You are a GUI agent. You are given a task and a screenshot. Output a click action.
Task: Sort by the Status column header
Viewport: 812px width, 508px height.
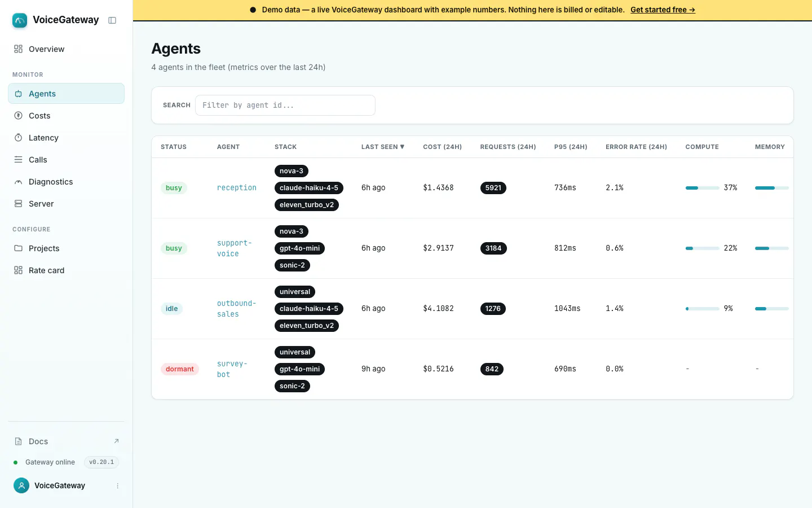174,147
